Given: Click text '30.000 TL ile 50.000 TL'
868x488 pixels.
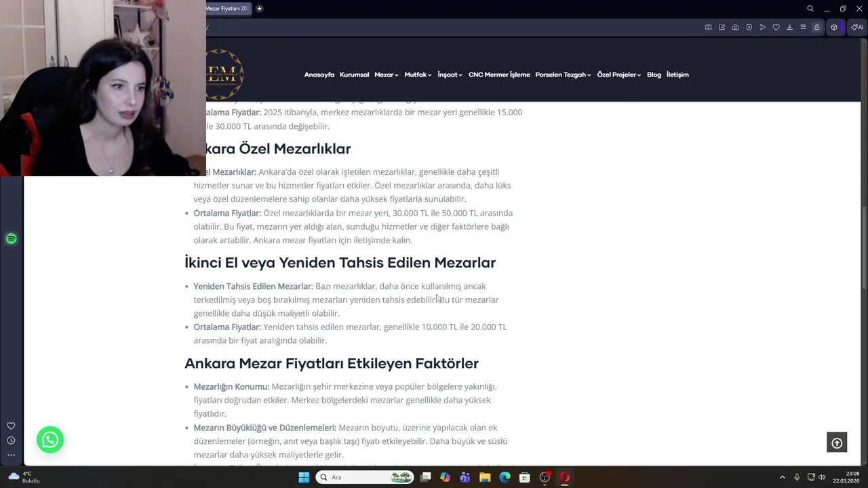Looking at the screenshot, I should [436, 213].
